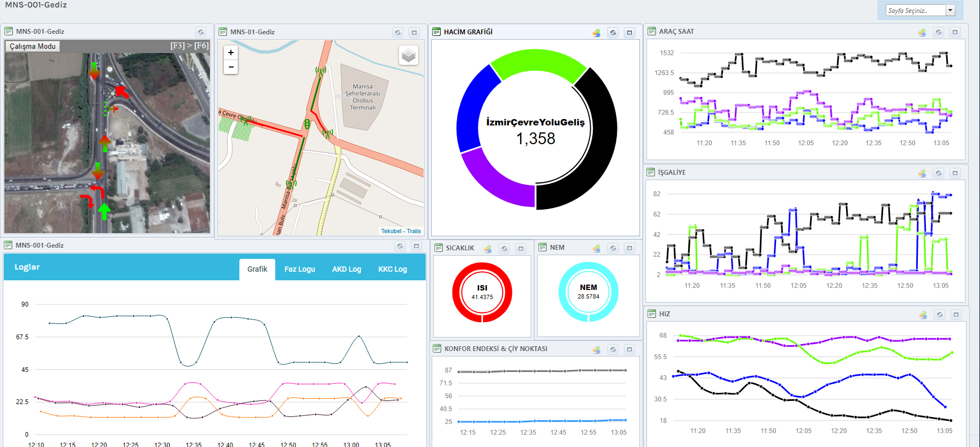The image size is (980, 447).
Task: Zoom out on the map with minus button
Action: (231, 67)
